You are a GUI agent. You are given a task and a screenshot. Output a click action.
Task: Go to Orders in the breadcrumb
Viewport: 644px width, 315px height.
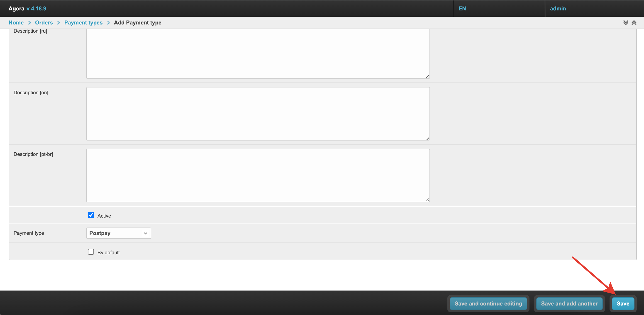coord(44,23)
